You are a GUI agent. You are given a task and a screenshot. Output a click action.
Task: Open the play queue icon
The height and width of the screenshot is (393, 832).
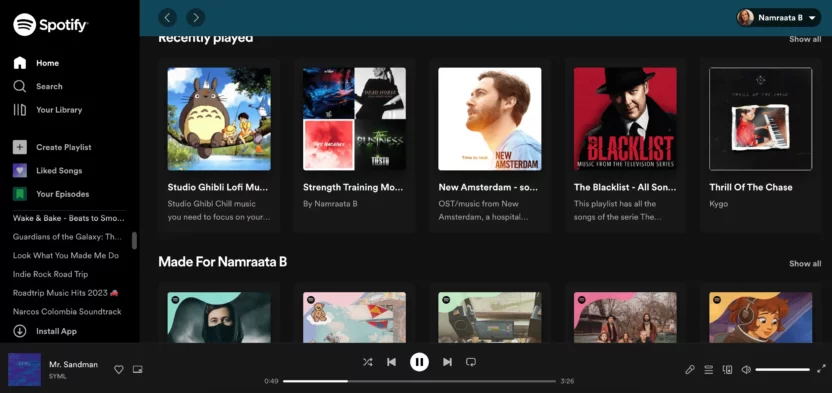[708, 370]
